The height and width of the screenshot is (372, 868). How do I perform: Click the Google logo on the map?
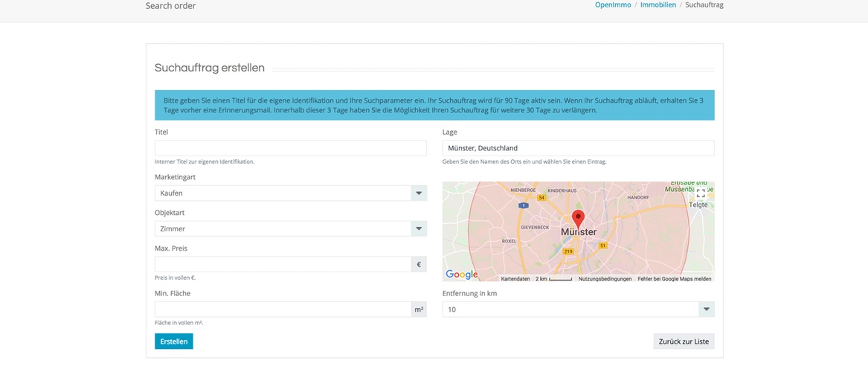tap(462, 275)
